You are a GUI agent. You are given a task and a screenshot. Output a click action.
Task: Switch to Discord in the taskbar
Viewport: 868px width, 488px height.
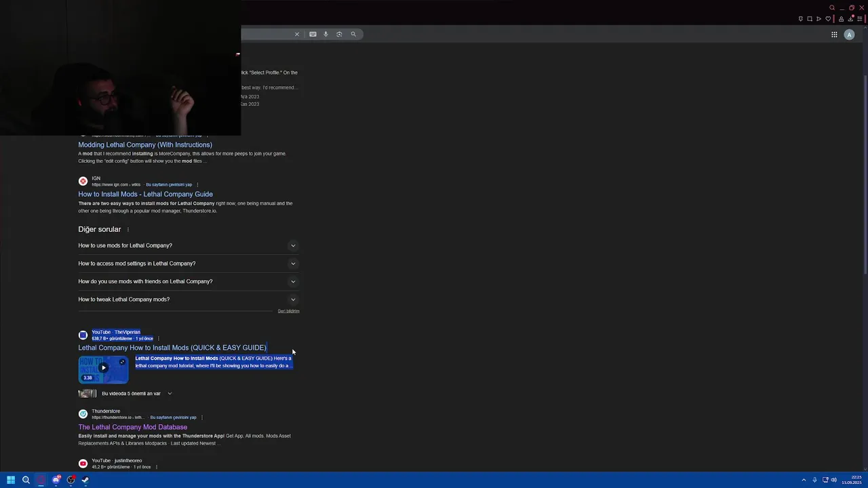click(x=56, y=480)
